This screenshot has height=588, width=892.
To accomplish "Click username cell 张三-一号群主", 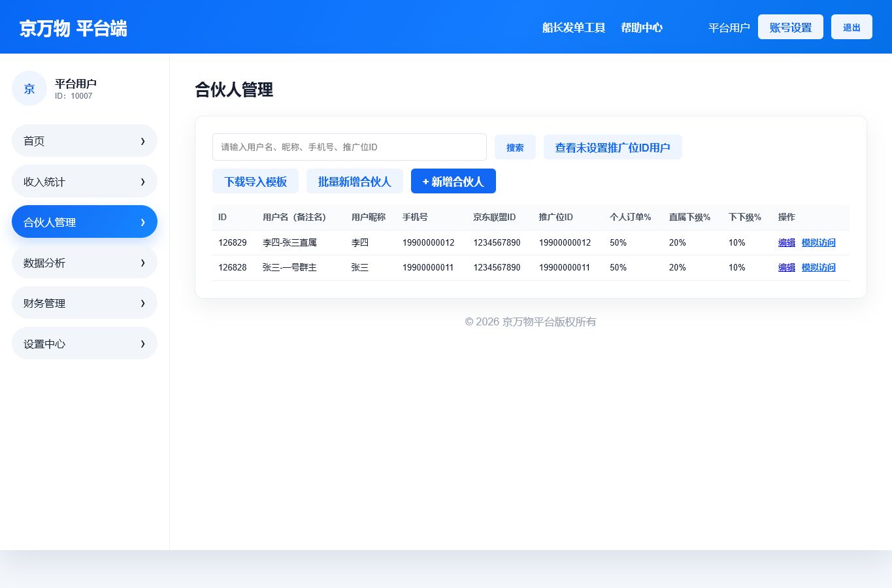I will [x=289, y=267].
